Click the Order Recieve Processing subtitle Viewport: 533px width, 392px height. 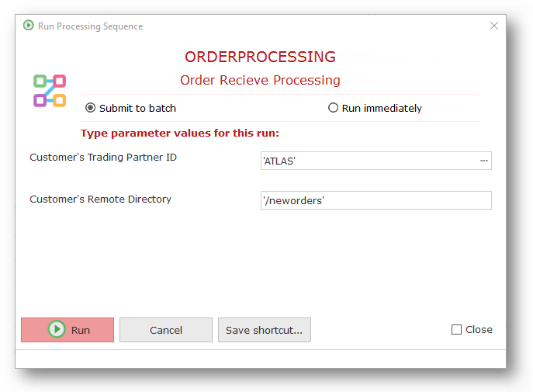(260, 80)
